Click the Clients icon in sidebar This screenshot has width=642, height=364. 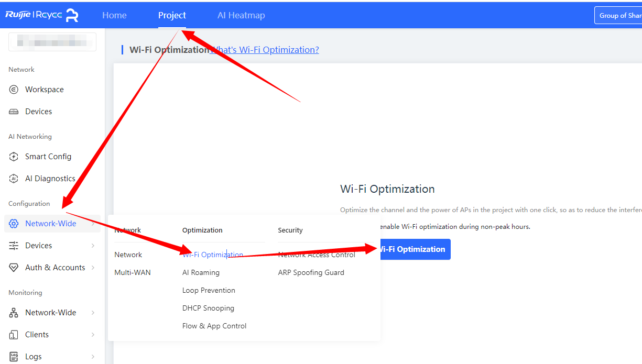14,335
